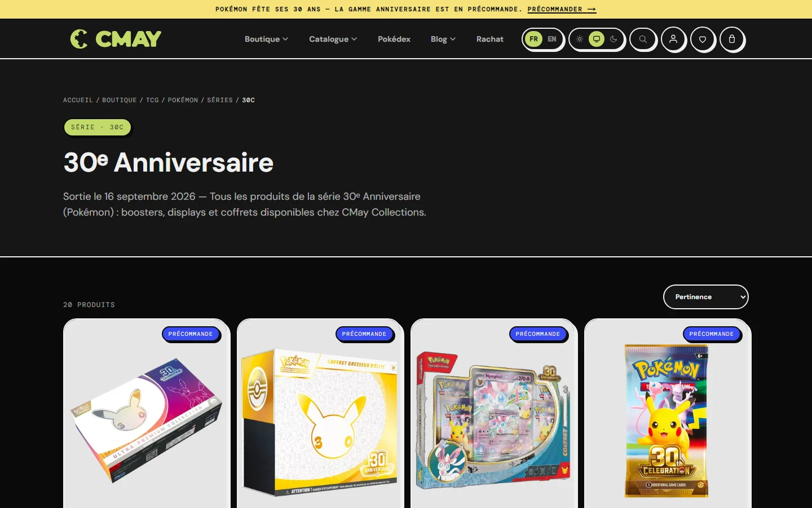This screenshot has width=812, height=508.
Task: Open the 30th Celebration booster product
Action: (667, 421)
